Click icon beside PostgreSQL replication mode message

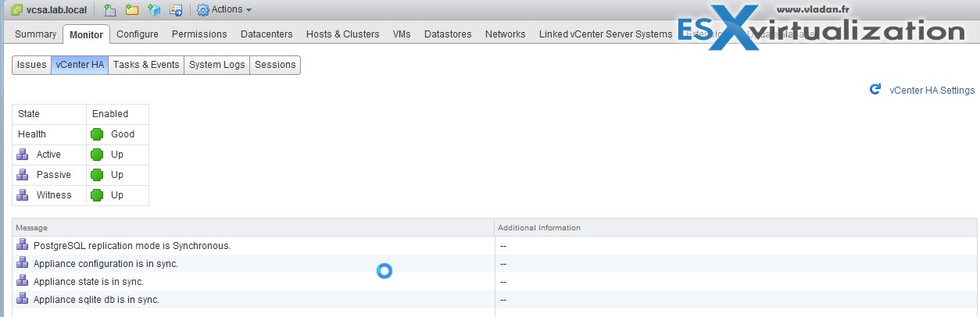22,245
